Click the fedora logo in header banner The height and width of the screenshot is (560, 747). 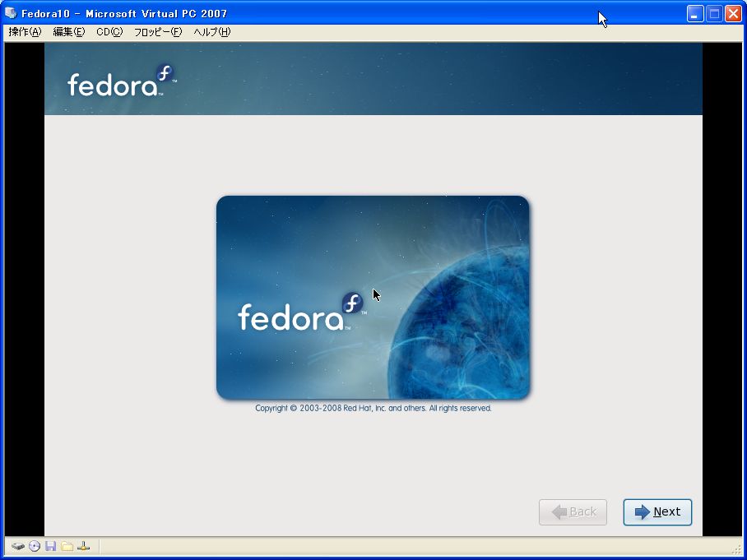click(122, 81)
